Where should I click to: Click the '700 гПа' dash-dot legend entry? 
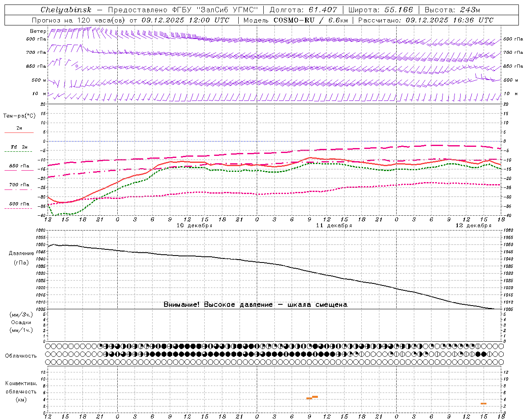tap(19, 186)
